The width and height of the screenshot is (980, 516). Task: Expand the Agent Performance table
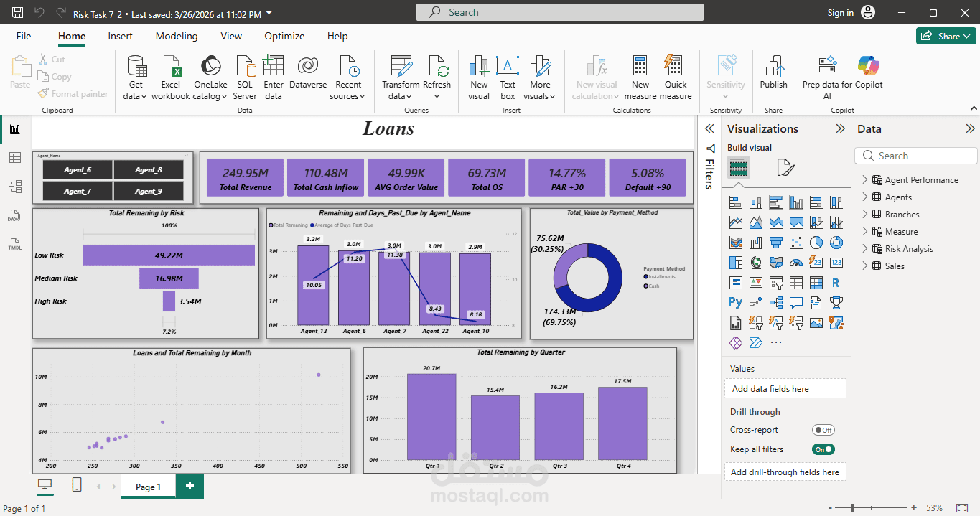click(x=864, y=180)
